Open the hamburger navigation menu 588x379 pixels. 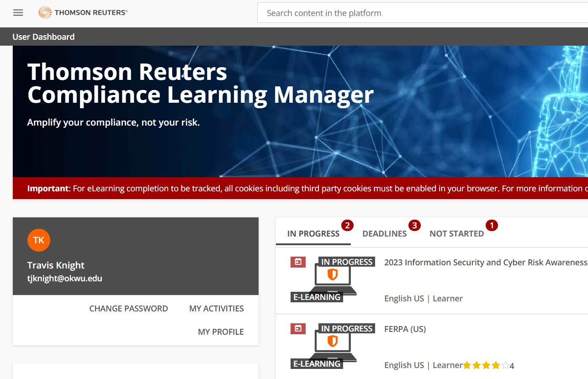(x=18, y=13)
